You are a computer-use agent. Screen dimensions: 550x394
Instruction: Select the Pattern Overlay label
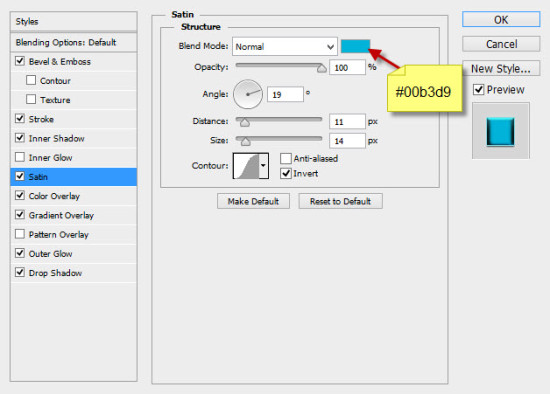point(59,234)
